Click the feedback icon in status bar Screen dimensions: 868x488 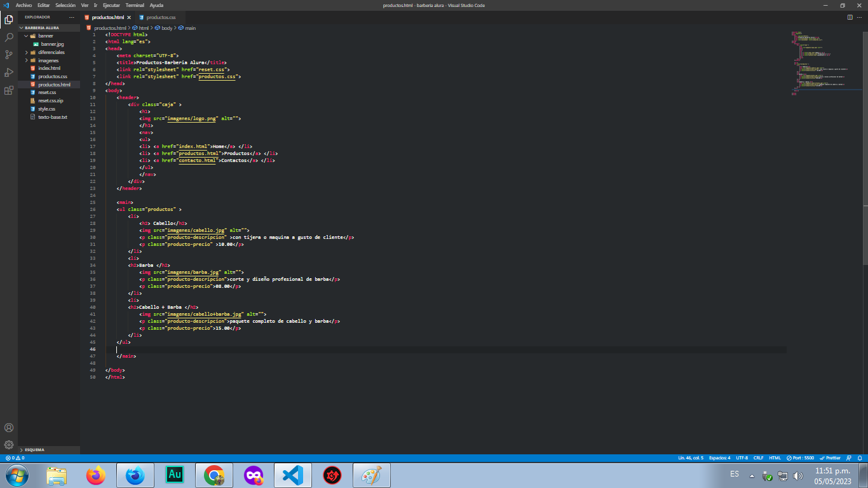pyautogui.click(x=850, y=457)
